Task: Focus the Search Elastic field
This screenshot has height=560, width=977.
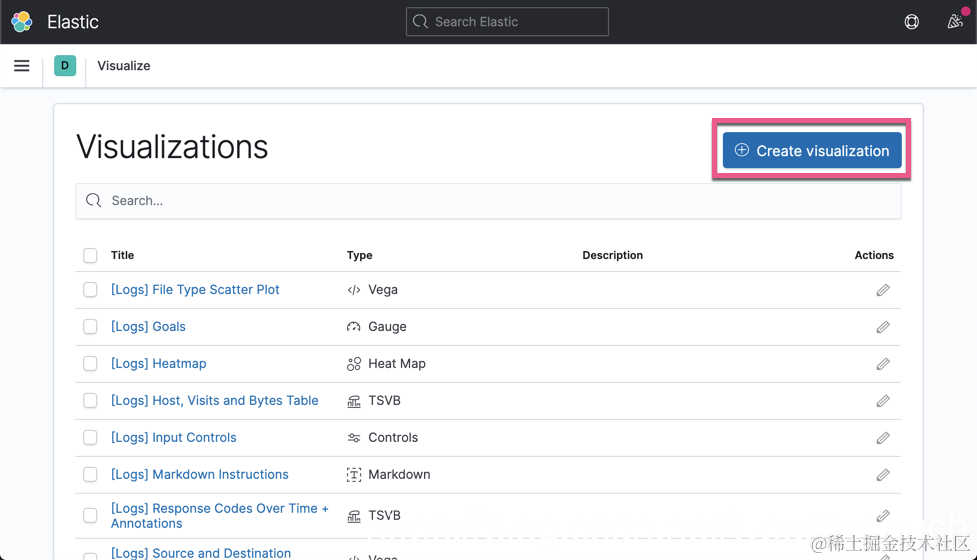Action: pyautogui.click(x=507, y=22)
